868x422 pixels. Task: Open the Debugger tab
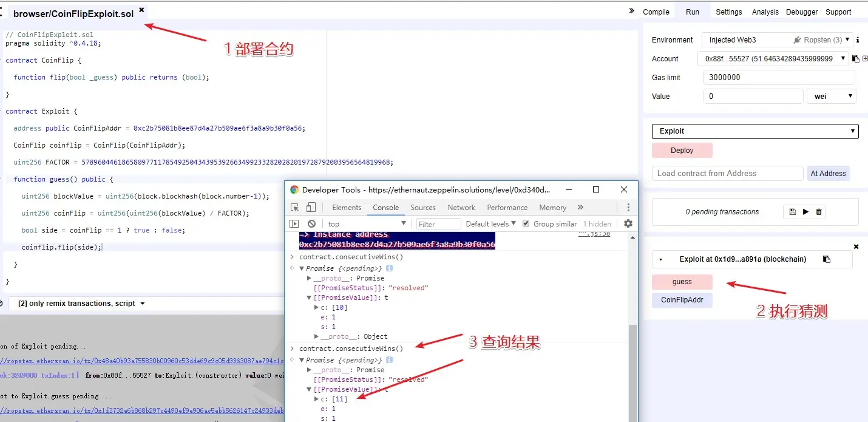[802, 12]
